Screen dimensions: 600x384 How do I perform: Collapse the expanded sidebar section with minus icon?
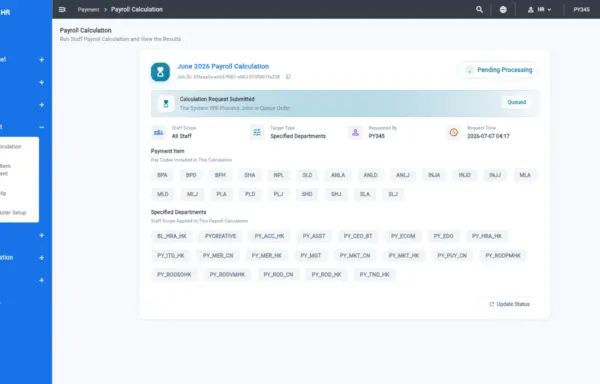(41, 127)
